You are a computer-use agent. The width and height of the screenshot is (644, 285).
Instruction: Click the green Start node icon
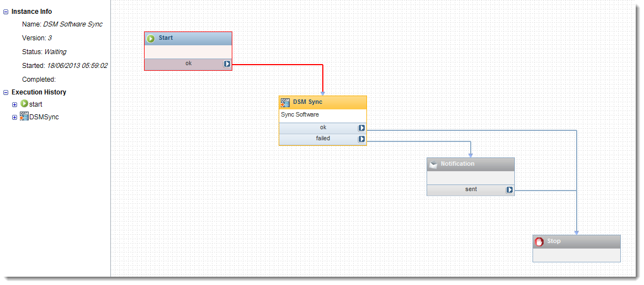click(151, 38)
